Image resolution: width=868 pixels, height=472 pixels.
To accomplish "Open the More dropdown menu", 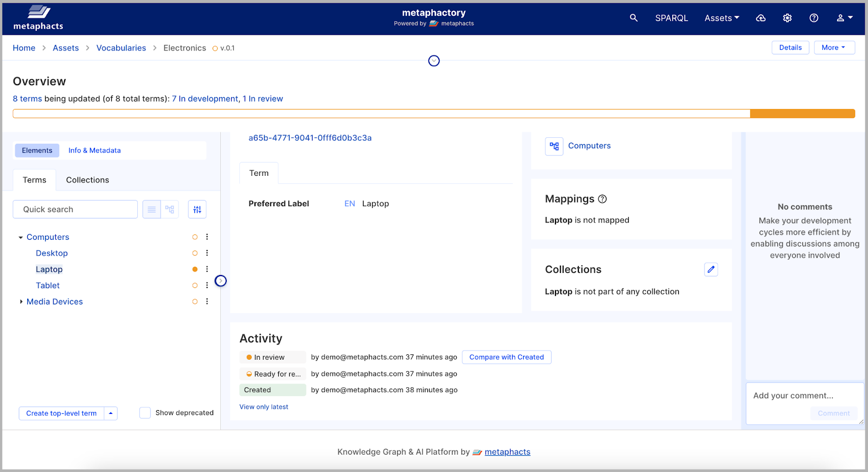I will 834,48.
